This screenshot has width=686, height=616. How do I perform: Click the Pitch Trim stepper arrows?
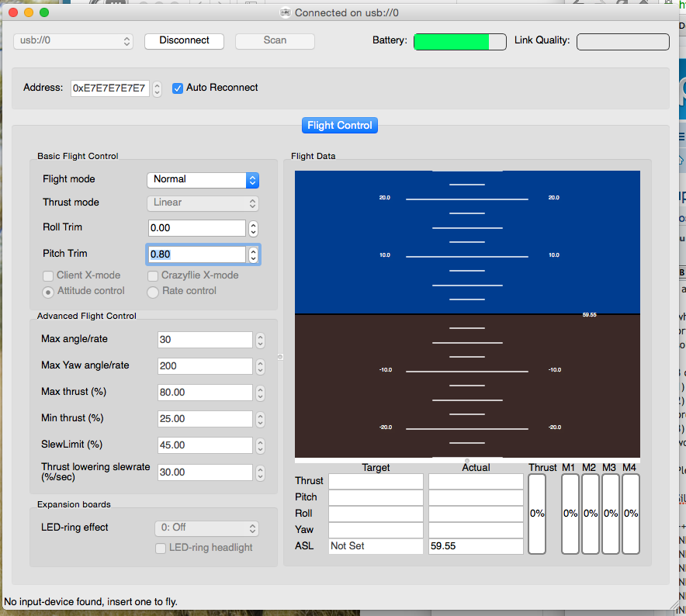[x=253, y=254]
